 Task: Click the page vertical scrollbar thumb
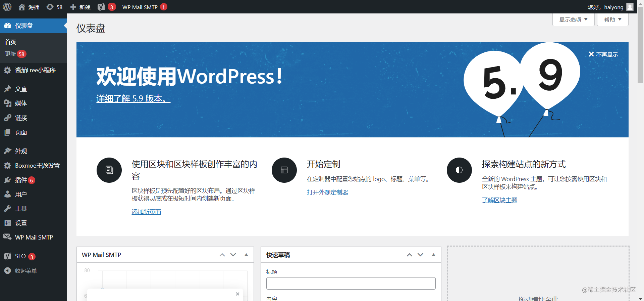[x=640, y=45]
